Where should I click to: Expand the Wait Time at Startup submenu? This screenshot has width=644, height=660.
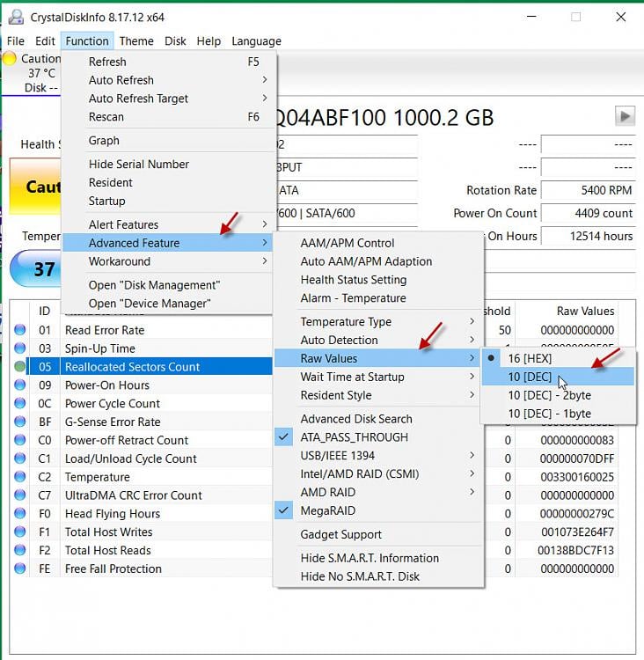[378, 377]
